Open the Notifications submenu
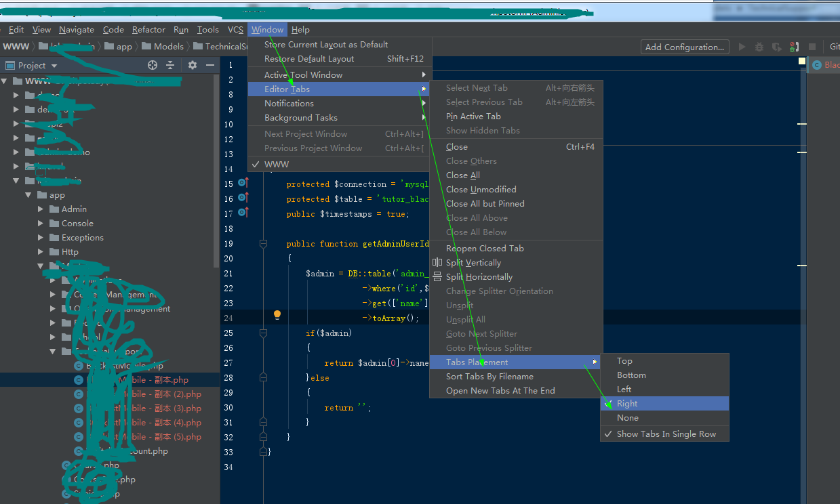 [x=339, y=104]
